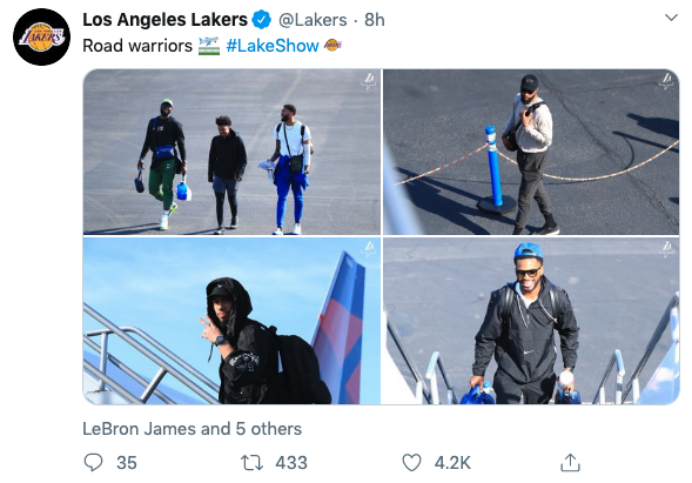
Task: Click the Lakers emoji after #LakeShow
Action: pyautogui.click(x=333, y=45)
